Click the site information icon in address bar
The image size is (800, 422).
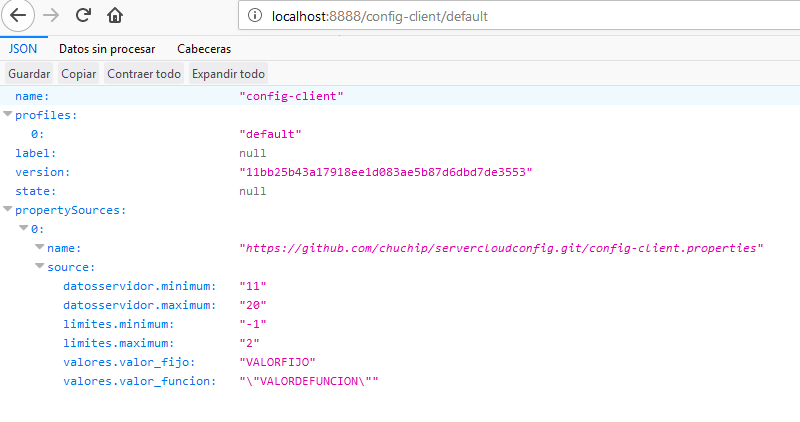(255, 17)
